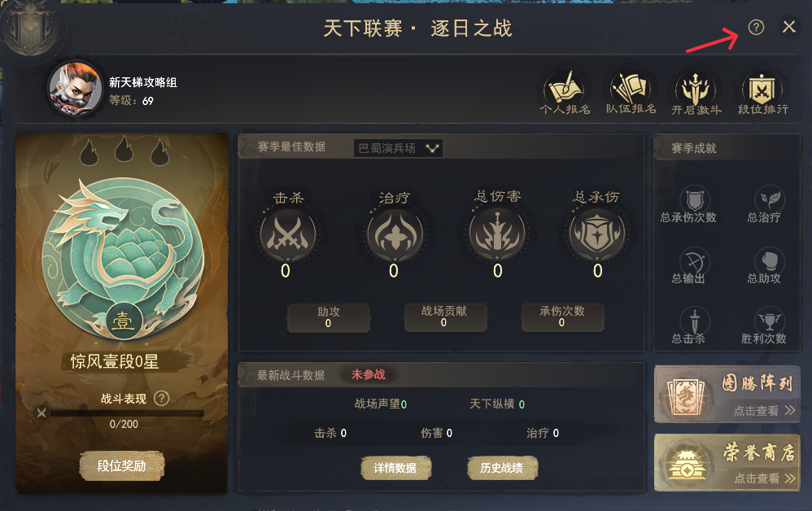This screenshot has height=511, width=812.
Task: Click the player avatar portrait
Action: tap(75, 89)
